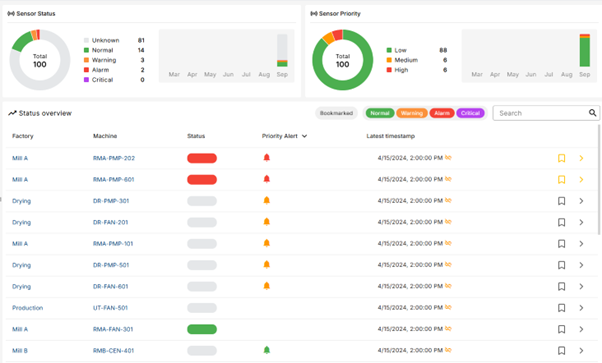Click the search magnifier icon
Screen dimensions: 602x363
point(592,113)
